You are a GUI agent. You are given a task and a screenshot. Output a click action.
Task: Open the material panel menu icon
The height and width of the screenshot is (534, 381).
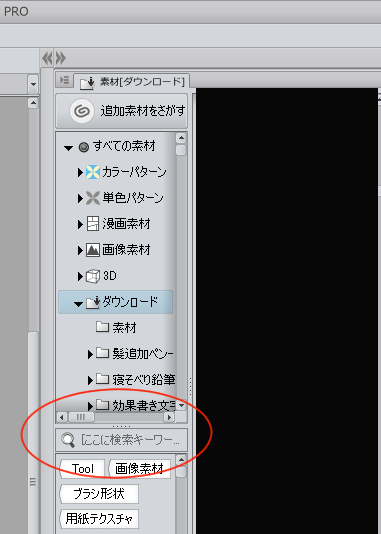(x=64, y=80)
